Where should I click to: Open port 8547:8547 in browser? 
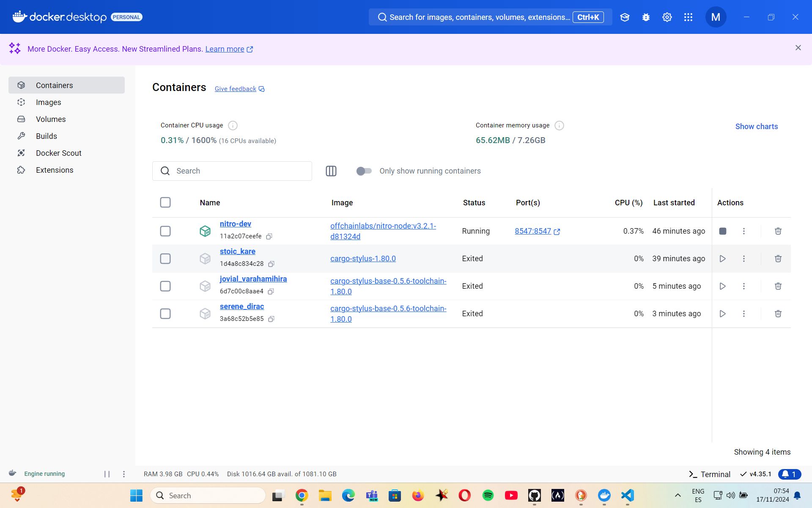537,231
